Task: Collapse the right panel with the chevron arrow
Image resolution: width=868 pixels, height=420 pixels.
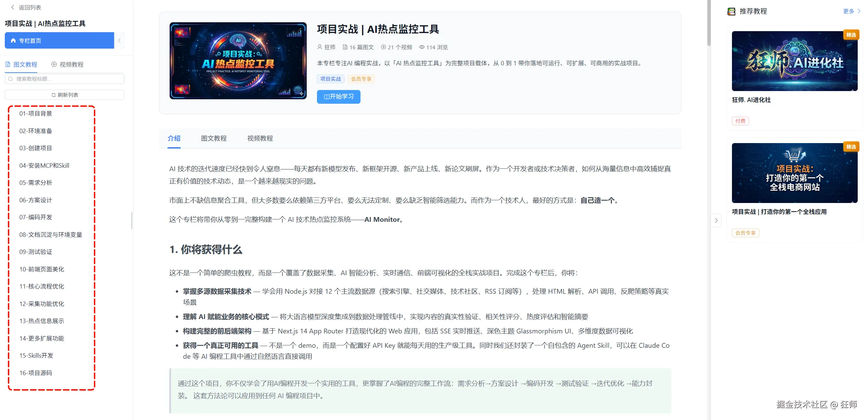Action: [716, 220]
